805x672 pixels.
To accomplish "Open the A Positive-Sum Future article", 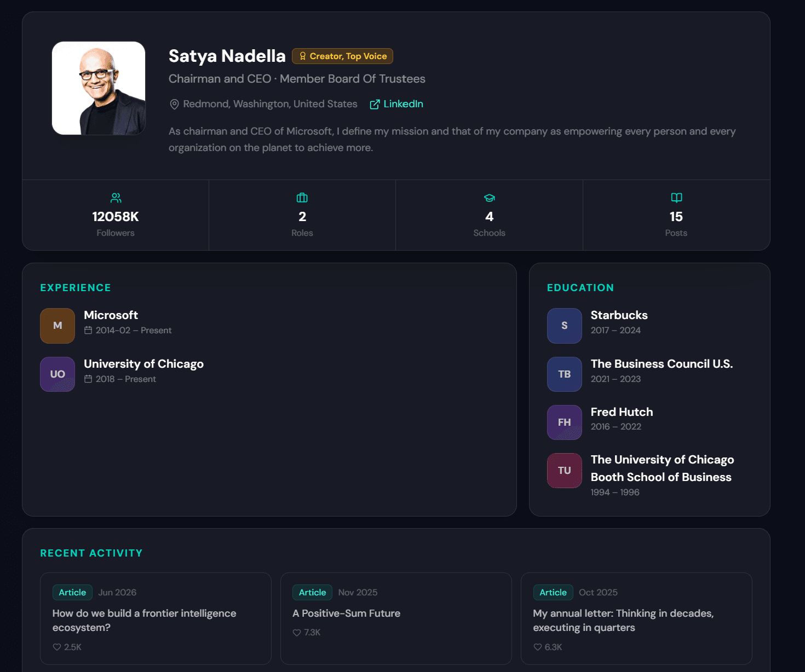I will pos(396,619).
